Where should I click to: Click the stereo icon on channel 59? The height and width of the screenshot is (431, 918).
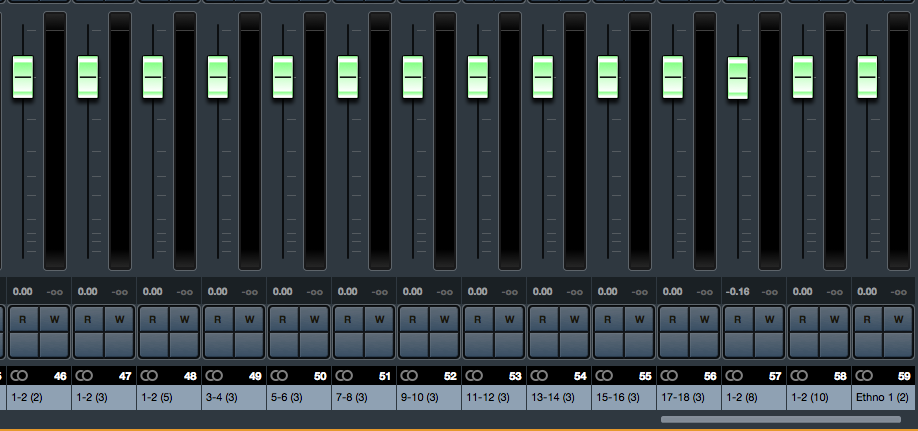tap(864, 376)
